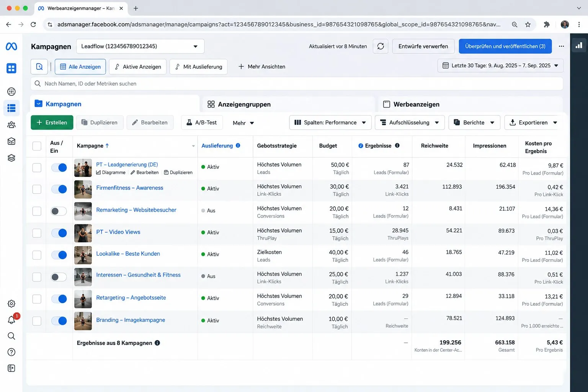Open the Lookalike – Beste Kunden campaign link
Screen dimensions: 588x392
click(x=128, y=254)
